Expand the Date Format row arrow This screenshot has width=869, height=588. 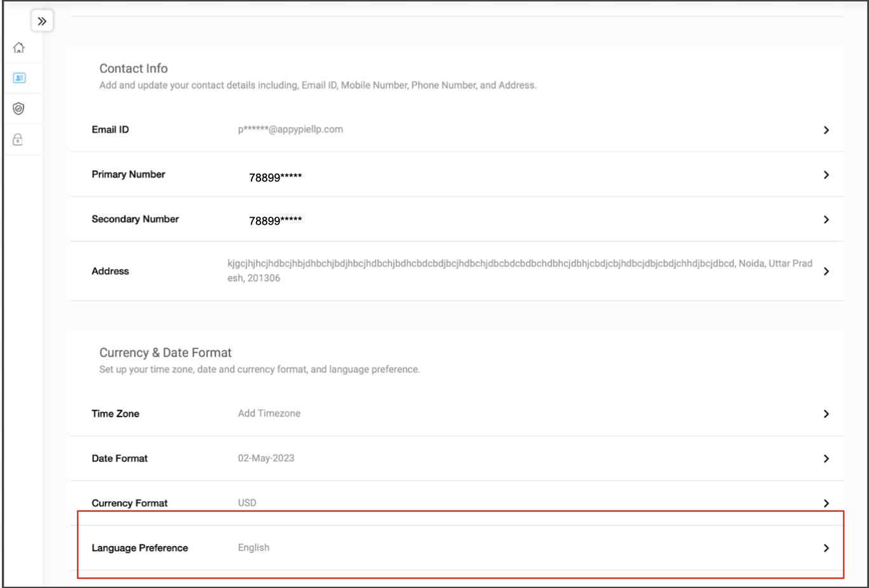(x=826, y=458)
